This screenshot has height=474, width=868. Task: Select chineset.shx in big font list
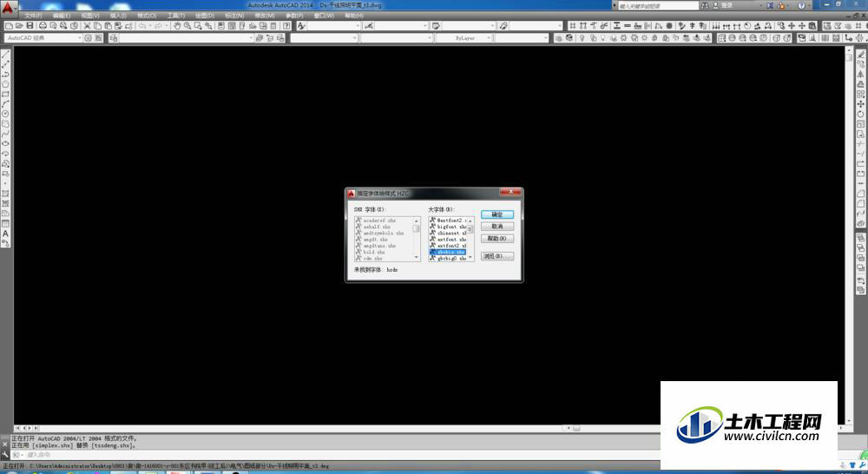click(x=448, y=234)
